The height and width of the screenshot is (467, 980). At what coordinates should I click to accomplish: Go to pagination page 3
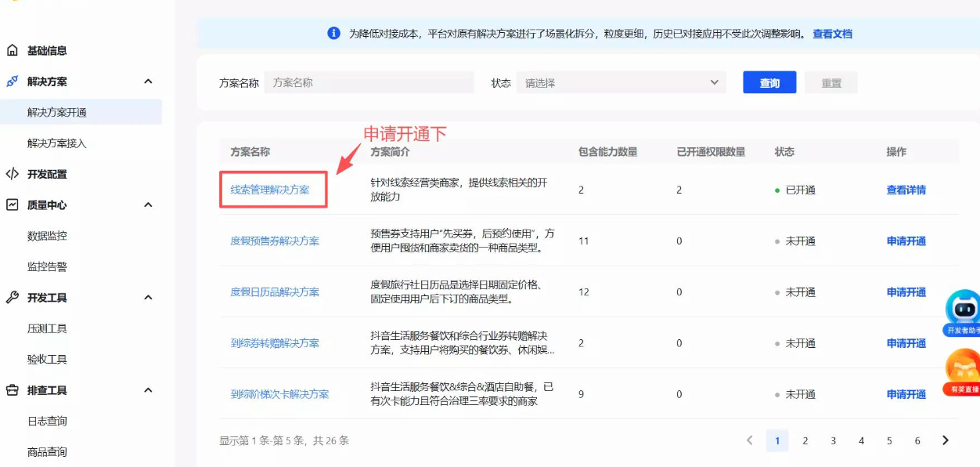834,441
